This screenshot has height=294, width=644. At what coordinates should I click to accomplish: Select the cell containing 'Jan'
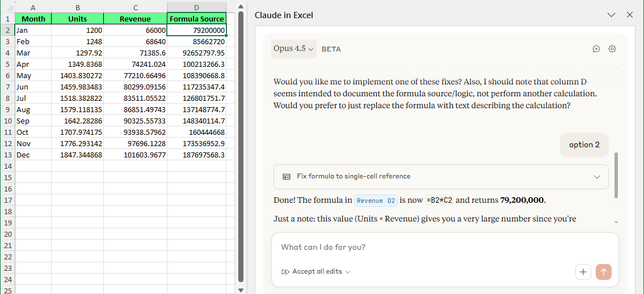point(33,31)
